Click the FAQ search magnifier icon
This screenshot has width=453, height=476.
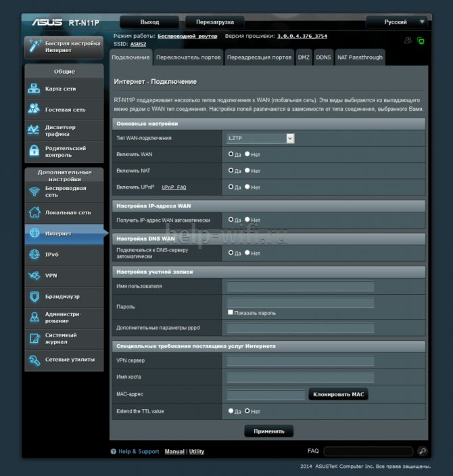[x=423, y=451]
